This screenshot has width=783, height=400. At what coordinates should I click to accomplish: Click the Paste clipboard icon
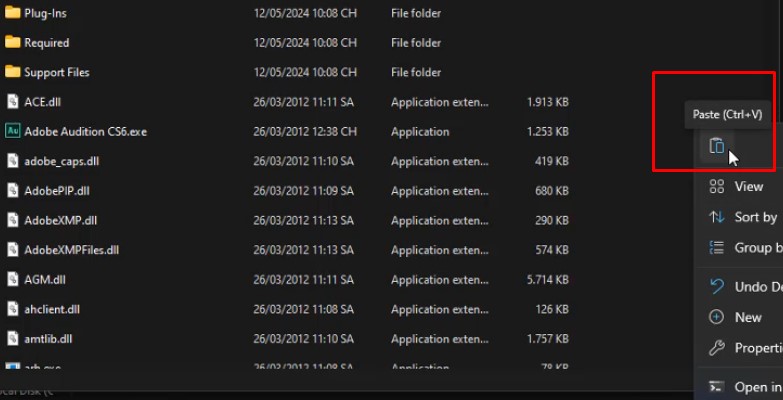pos(716,146)
